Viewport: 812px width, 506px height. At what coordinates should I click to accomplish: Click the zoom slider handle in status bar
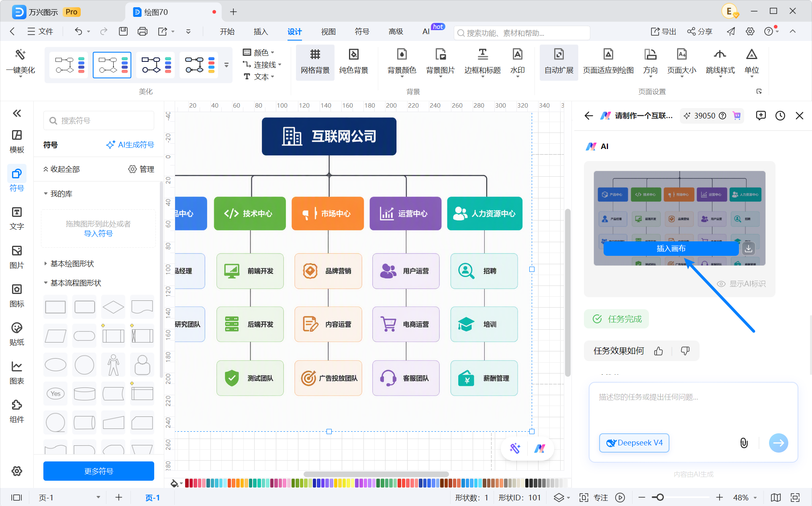pos(659,498)
